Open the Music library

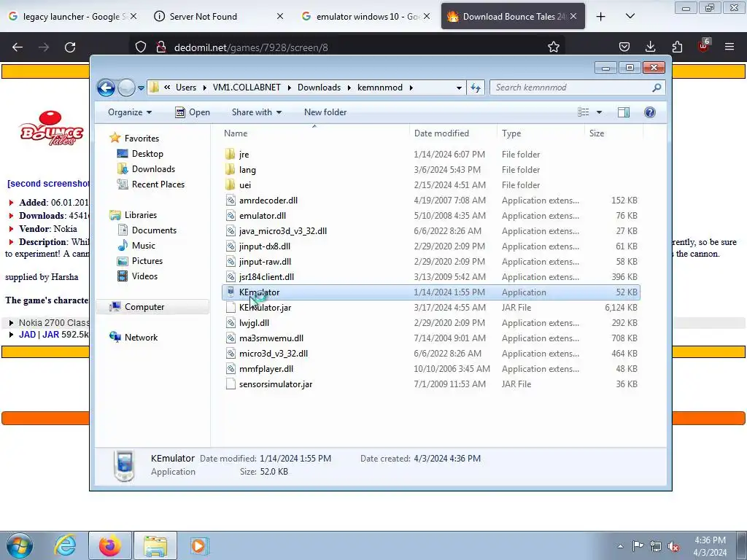[143, 246]
